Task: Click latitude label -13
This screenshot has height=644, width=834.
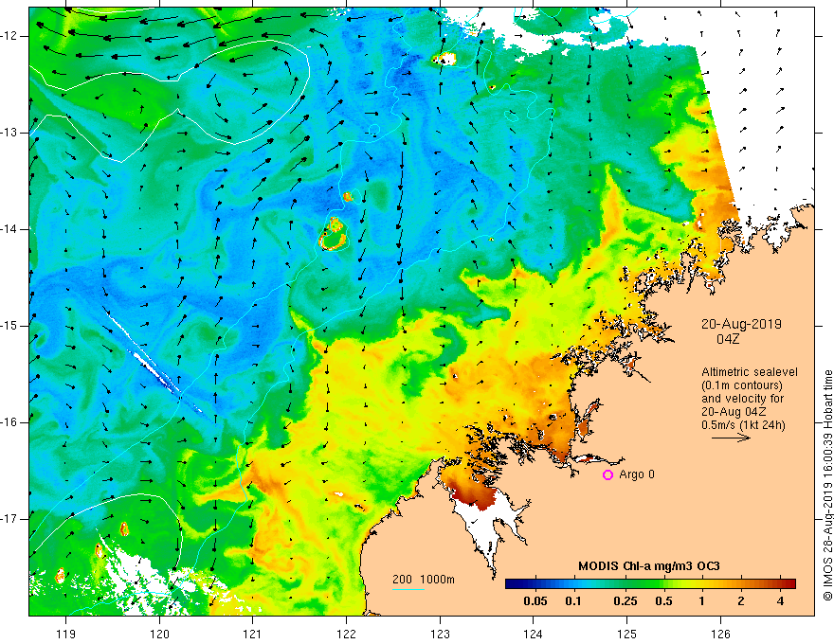Action: 9,133
